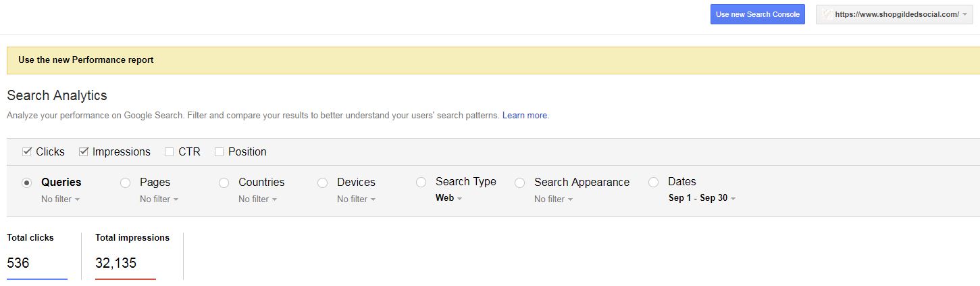Image resolution: width=980 pixels, height=286 pixels.
Task: Uncheck the Clicks checkbox
Action: tap(27, 152)
